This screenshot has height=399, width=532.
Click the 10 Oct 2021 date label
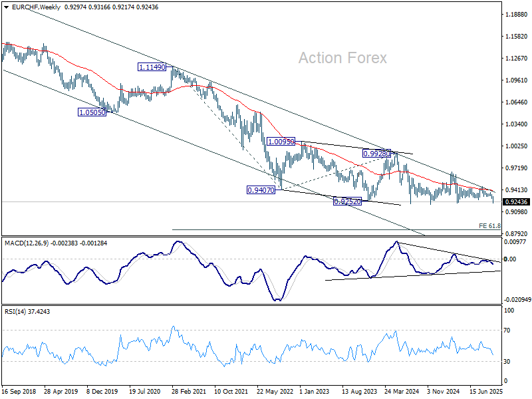tap(231, 392)
